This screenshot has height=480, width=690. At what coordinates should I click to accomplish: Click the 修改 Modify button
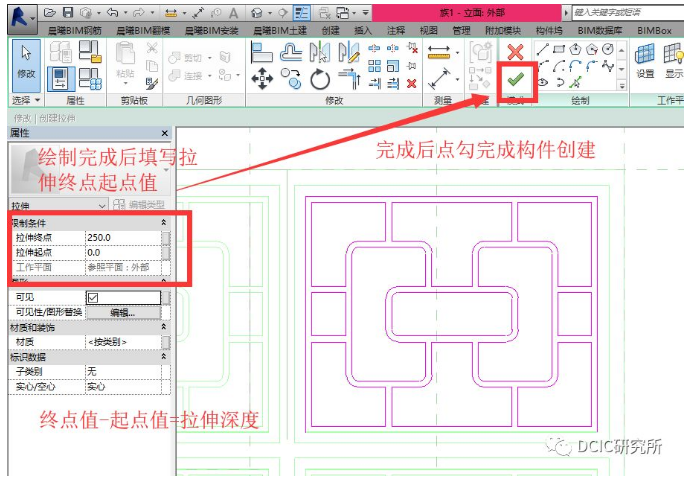(26, 66)
